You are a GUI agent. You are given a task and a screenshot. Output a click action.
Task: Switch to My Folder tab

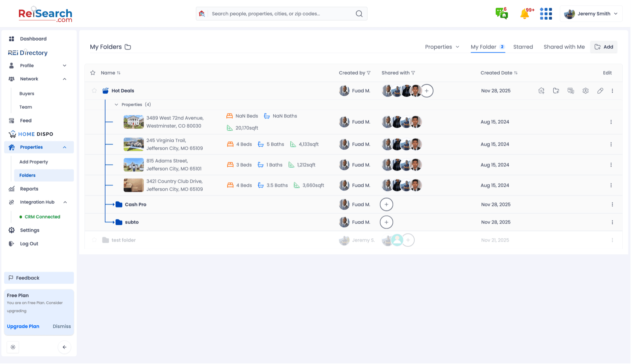click(x=488, y=47)
